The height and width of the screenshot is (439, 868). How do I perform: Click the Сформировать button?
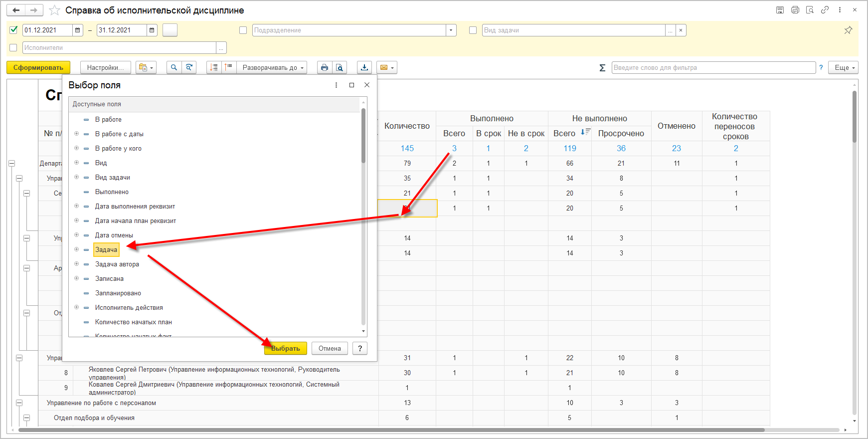[x=38, y=68]
